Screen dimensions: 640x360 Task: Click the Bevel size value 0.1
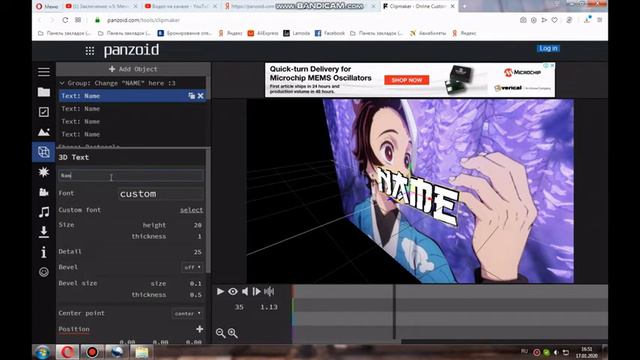coord(196,283)
